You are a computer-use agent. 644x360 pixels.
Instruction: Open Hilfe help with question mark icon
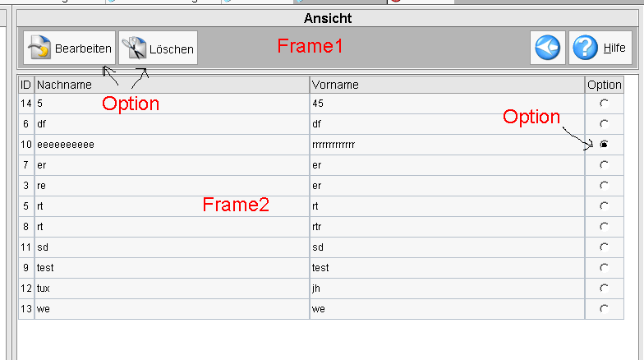pyautogui.click(x=600, y=48)
